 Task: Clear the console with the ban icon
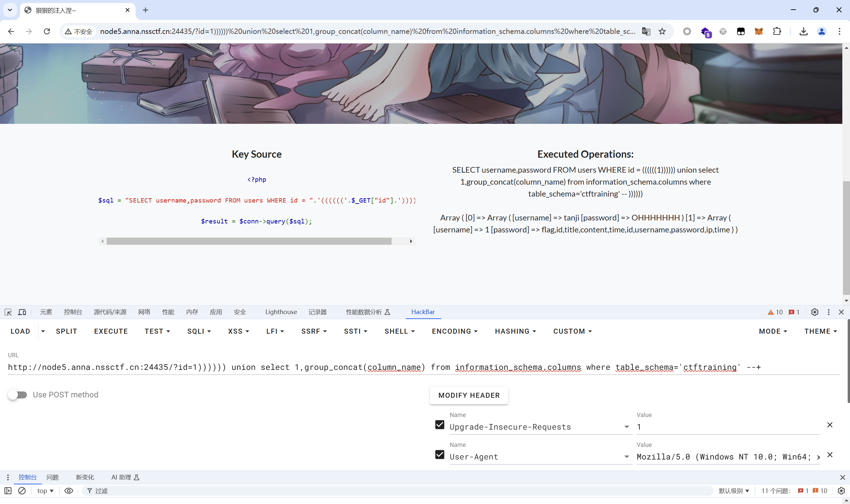22,491
